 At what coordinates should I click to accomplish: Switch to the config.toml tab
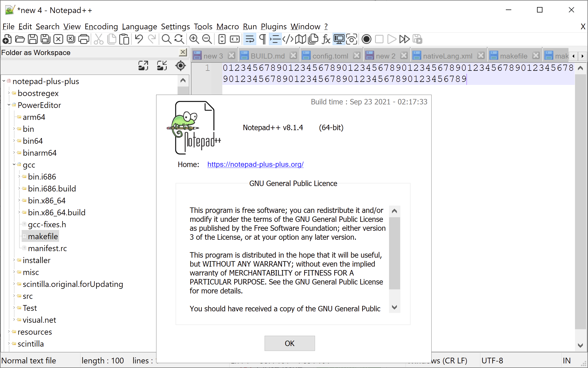[x=331, y=56]
